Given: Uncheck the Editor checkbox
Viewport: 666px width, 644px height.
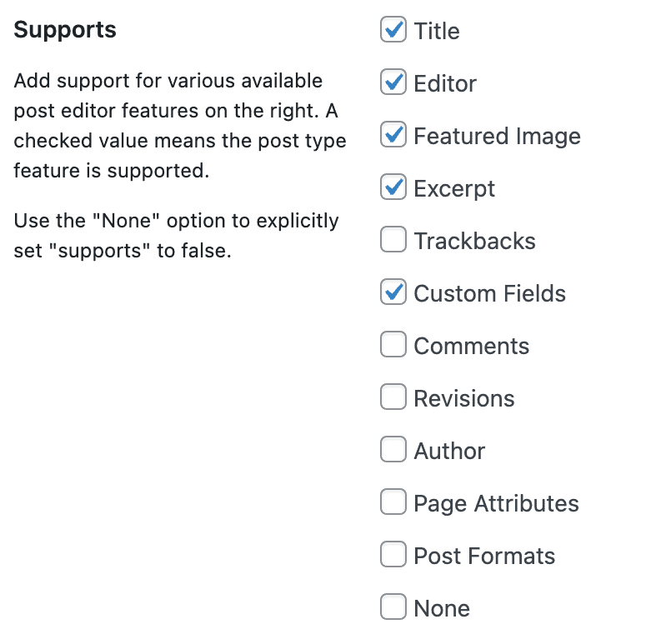Looking at the screenshot, I should [x=393, y=82].
